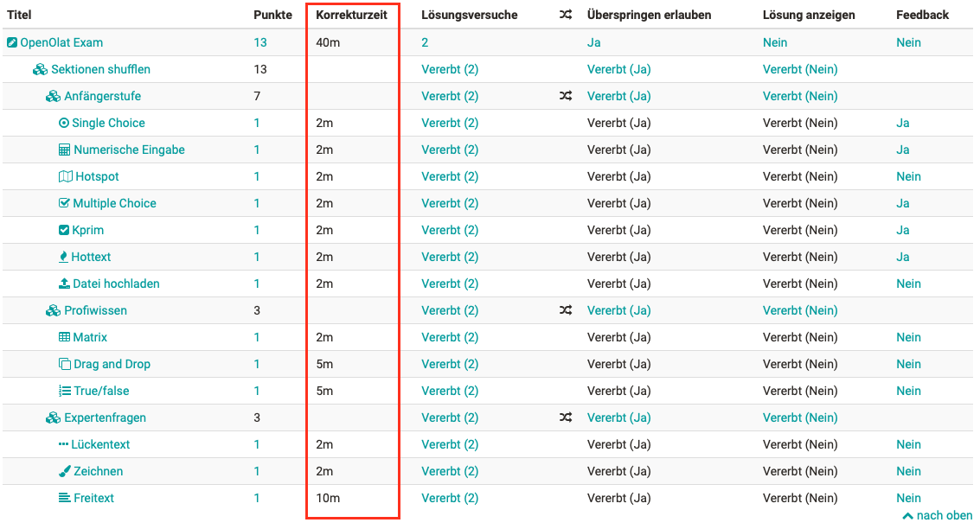This screenshot has height=529, width=980.
Task: Click the Numerische Eingabe calculator icon
Action: 64,150
